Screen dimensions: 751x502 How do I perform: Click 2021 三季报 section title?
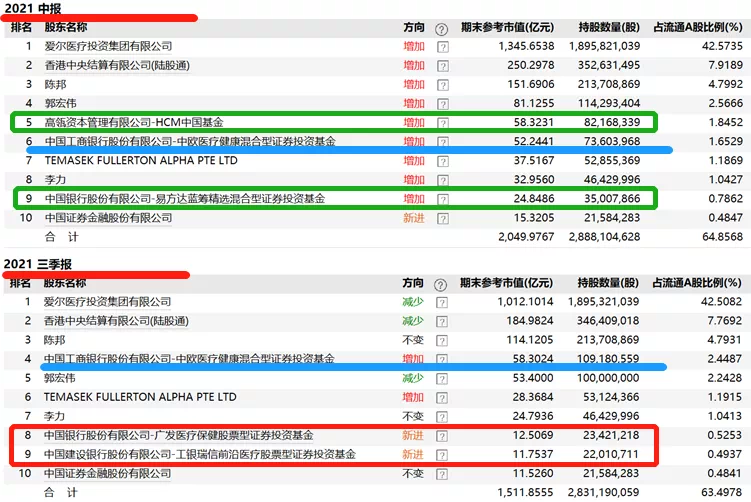(x=37, y=264)
